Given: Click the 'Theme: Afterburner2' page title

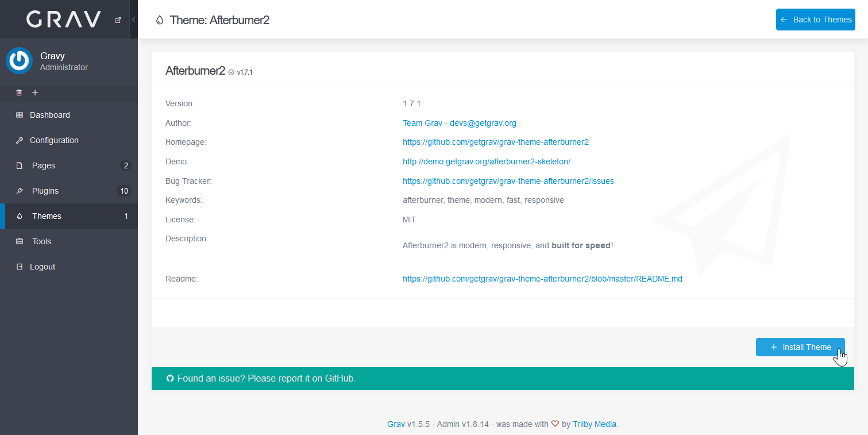Looking at the screenshot, I should [219, 20].
